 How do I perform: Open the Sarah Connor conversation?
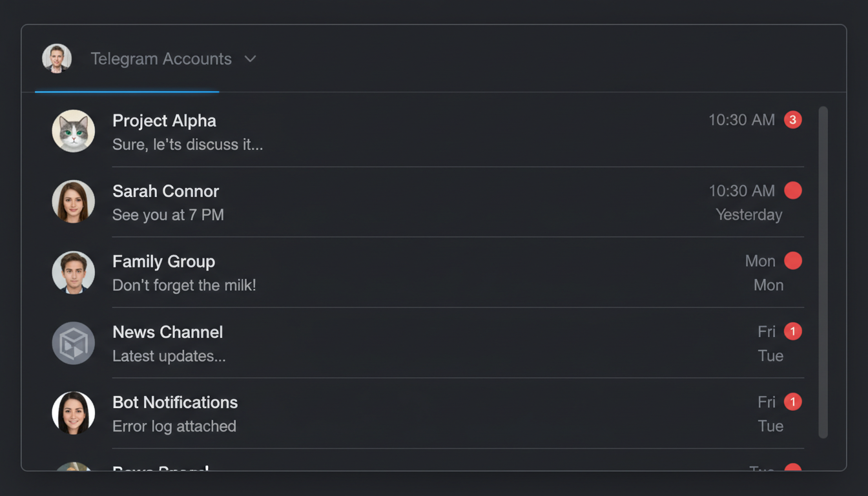click(165, 191)
